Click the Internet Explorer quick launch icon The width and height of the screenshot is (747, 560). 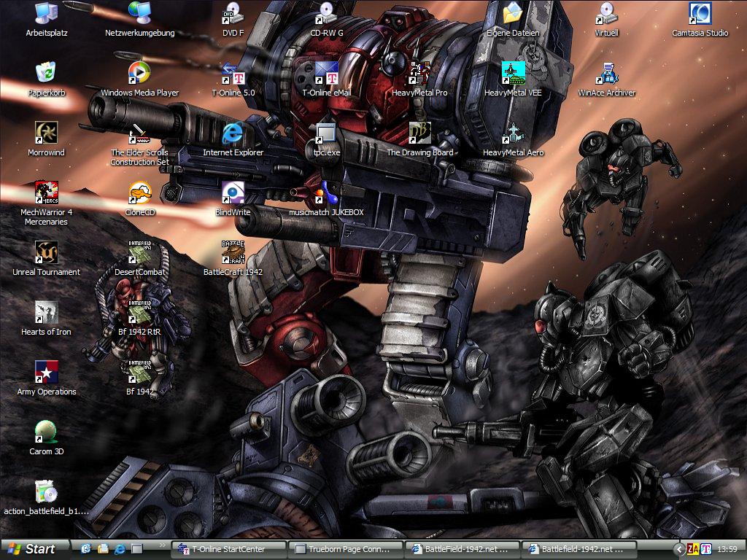coord(120,549)
